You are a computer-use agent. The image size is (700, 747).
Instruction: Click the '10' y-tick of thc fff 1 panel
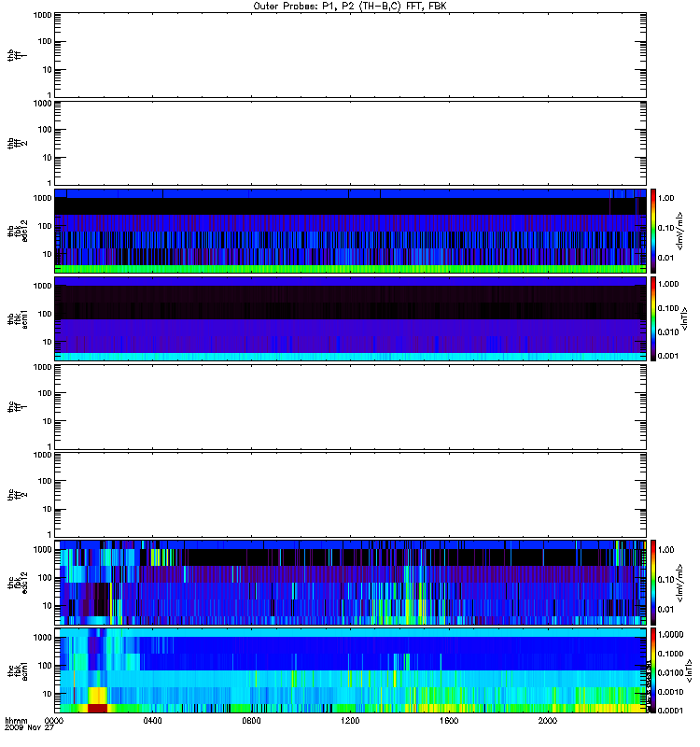(48, 421)
